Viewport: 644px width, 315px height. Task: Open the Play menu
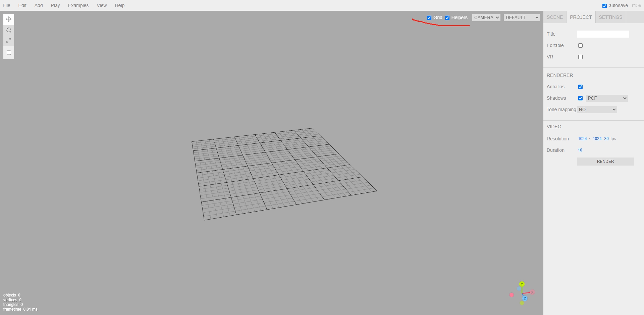[55, 5]
